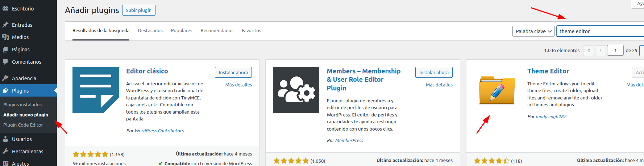Click the Theme Editor star rating
This screenshot has width=644, height=166.
[492, 161]
